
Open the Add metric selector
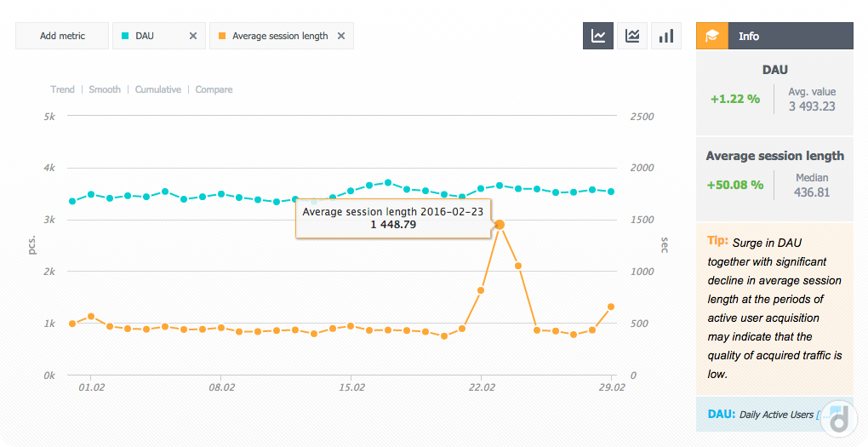pyautogui.click(x=62, y=36)
